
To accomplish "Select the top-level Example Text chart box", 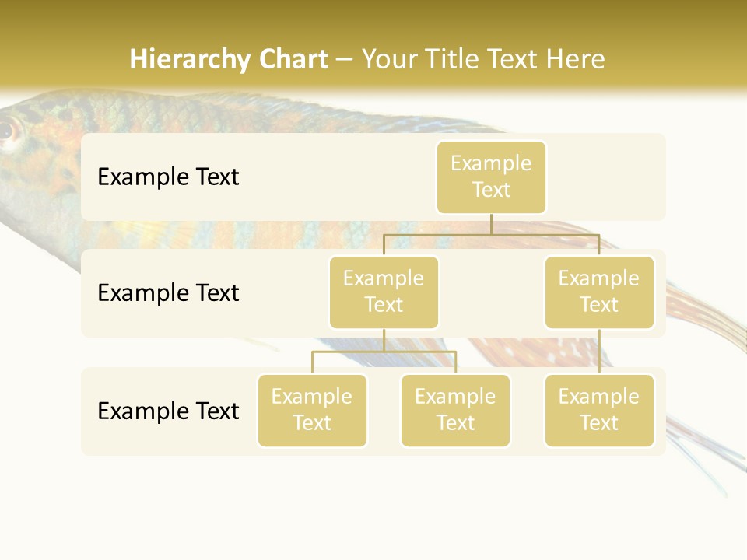I will [491, 177].
